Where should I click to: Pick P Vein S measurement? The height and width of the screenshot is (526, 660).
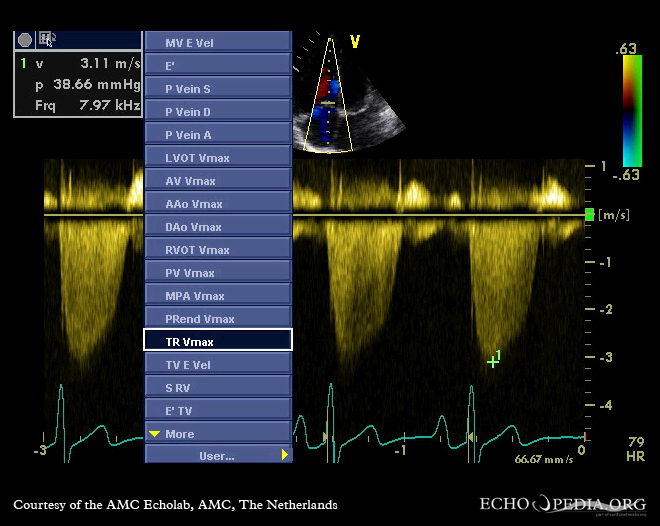pyautogui.click(x=218, y=89)
